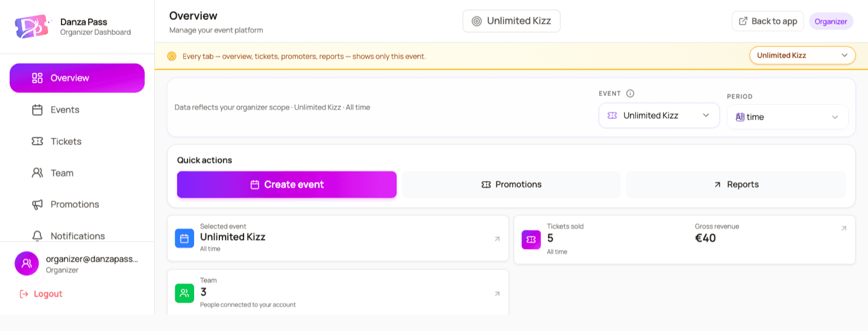Click the chevron on the banner event selector

[844, 55]
